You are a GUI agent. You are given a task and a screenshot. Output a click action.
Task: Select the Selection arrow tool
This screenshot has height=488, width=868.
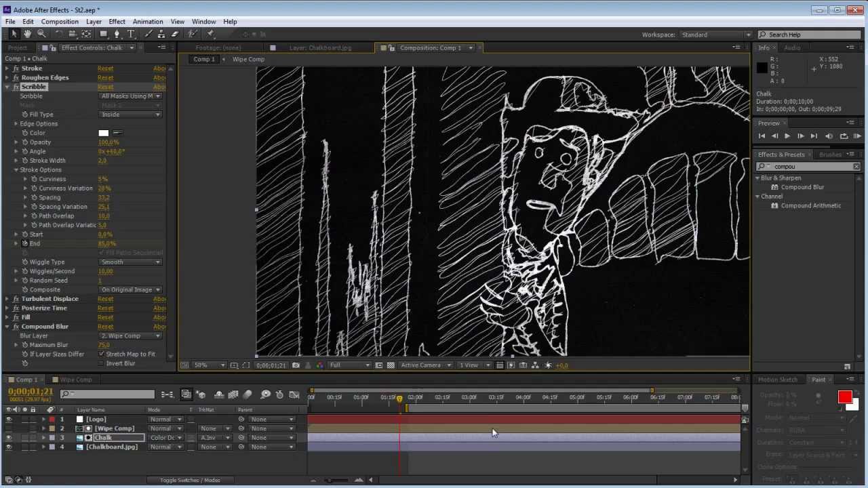click(14, 34)
